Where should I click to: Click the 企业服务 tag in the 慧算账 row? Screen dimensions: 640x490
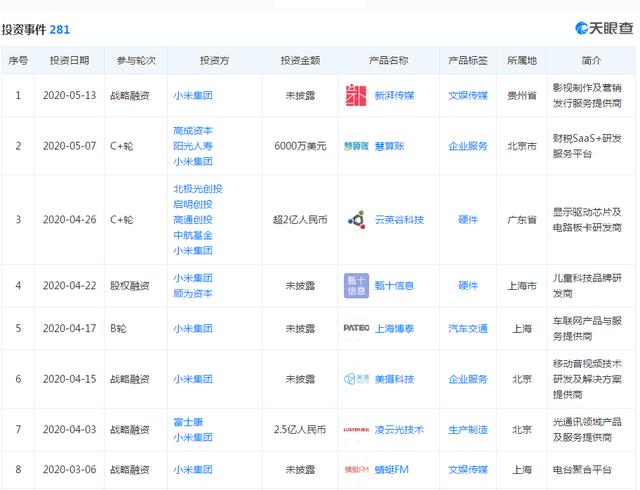[468, 146]
